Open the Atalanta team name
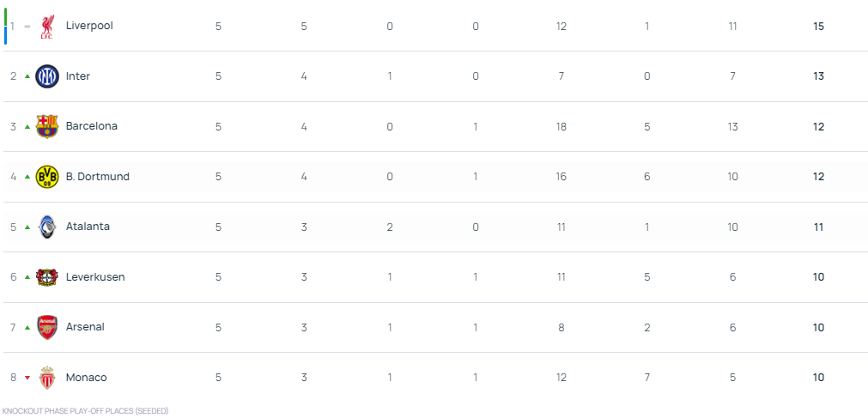Image resolution: width=868 pixels, height=418 pixels. tap(88, 227)
